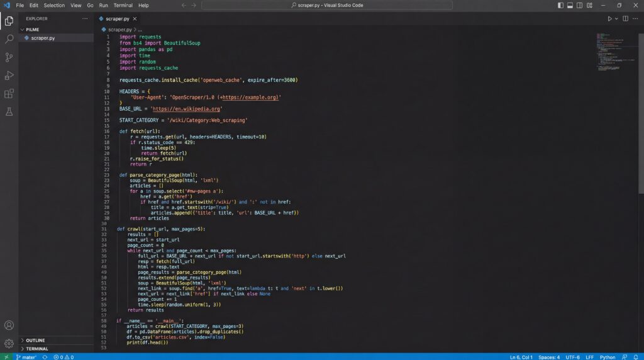This screenshot has height=360, width=644.
Task: Expand the TERMINAL section
Action: 56,349
